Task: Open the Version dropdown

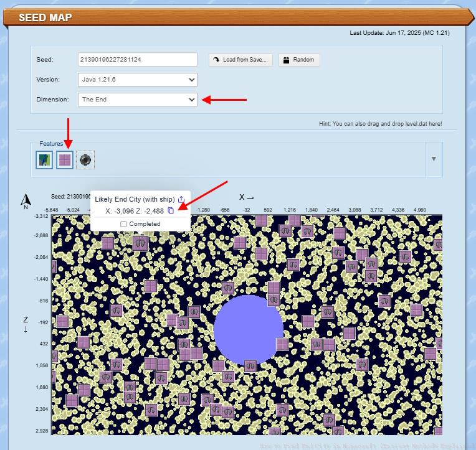Action: tap(138, 80)
